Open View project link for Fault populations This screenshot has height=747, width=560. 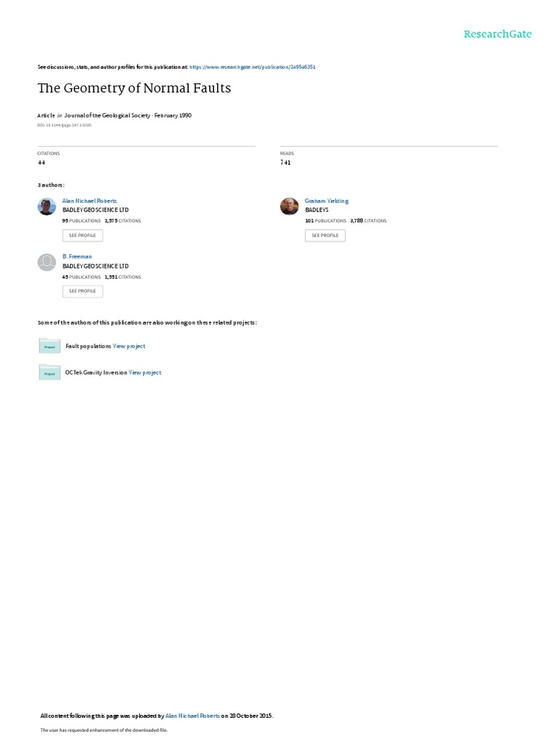pyautogui.click(x=129, y=347)
